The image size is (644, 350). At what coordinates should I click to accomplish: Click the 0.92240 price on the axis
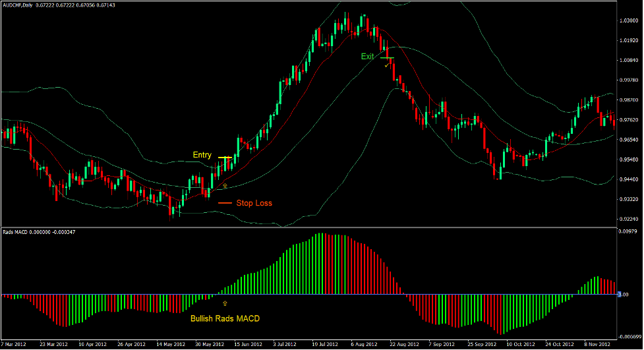click(x=628, y=219)
